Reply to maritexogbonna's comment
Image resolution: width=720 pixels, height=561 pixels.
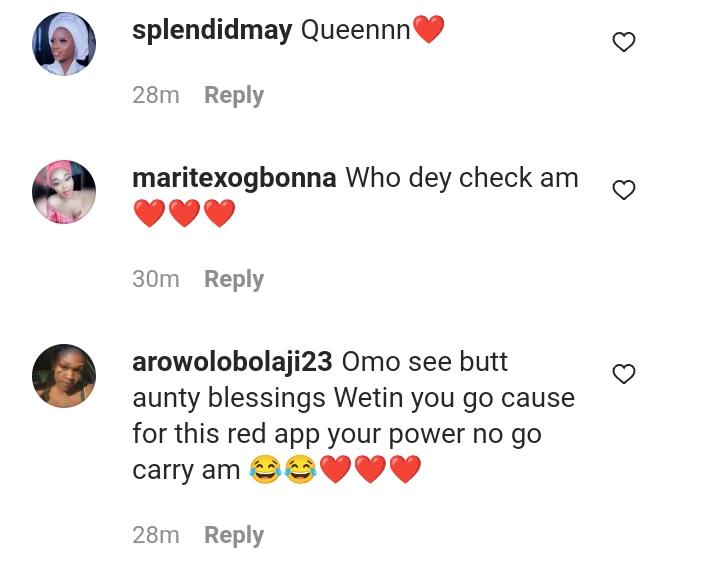[x=234, y=279]
